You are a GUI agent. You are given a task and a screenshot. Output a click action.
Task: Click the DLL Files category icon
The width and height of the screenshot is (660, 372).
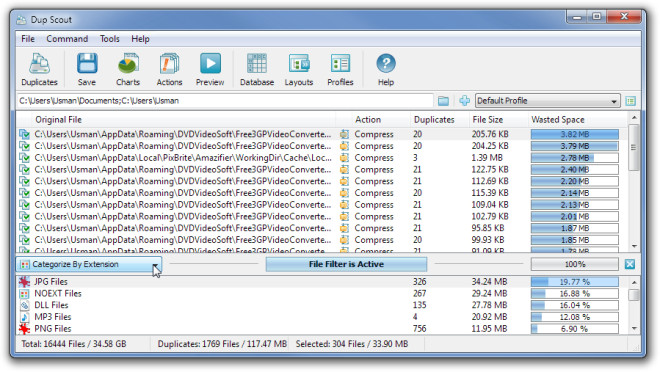point(24,305)
